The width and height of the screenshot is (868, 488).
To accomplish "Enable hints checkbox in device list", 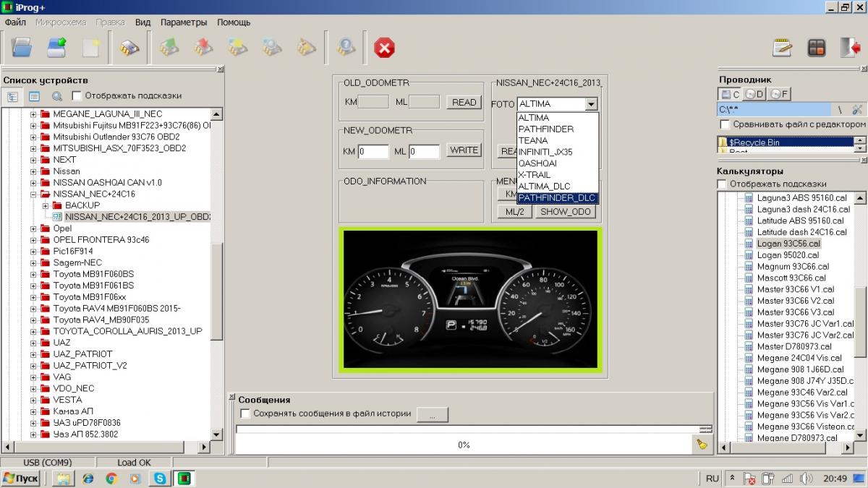I will tap(77, 95).
